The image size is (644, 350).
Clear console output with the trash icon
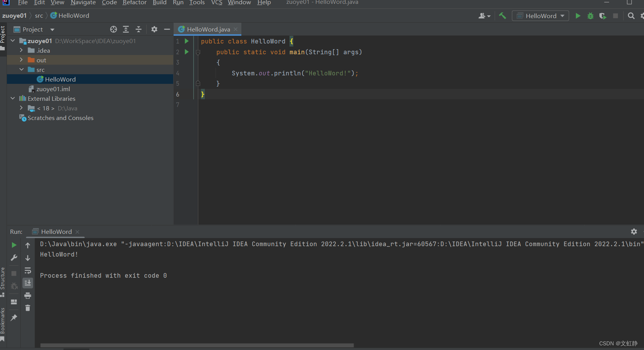(27, 308)
